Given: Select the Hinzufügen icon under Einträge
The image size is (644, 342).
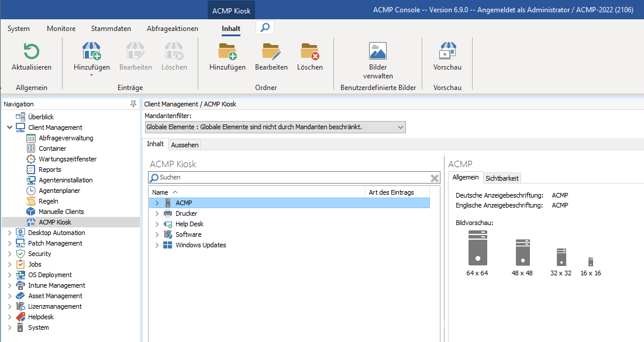Looking at the screenshot, I should (x=91, y=51).
